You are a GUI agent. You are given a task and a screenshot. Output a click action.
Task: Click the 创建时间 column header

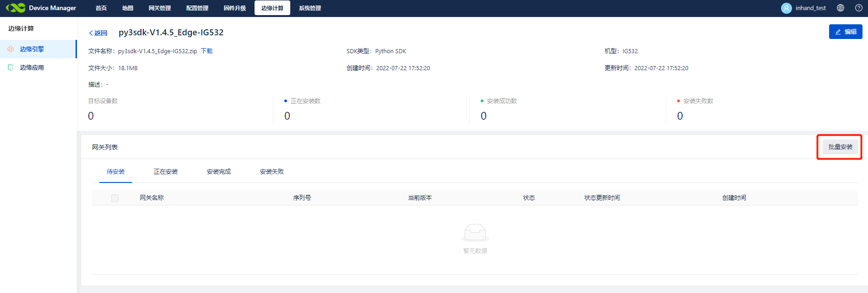click(x=734, y=198)
